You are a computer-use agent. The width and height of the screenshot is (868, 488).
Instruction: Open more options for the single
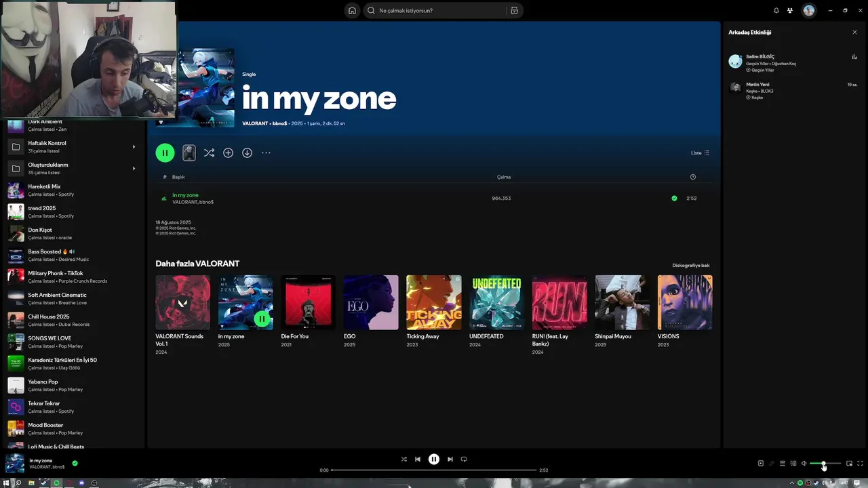(x=266, y=152)
